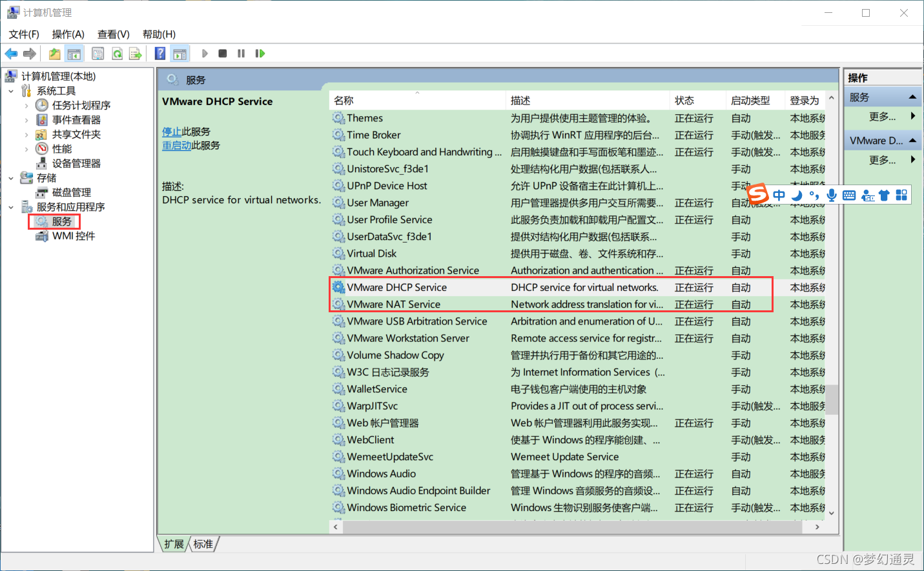Collapse the VMware D... actions section
Image resolution: width=924 pixels, height=571 pixels.
[x=912, y=141]
